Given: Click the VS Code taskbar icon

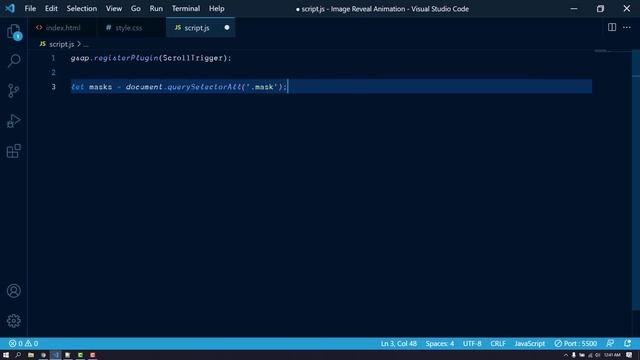Looking at the screenshot, I should [56, 355].
